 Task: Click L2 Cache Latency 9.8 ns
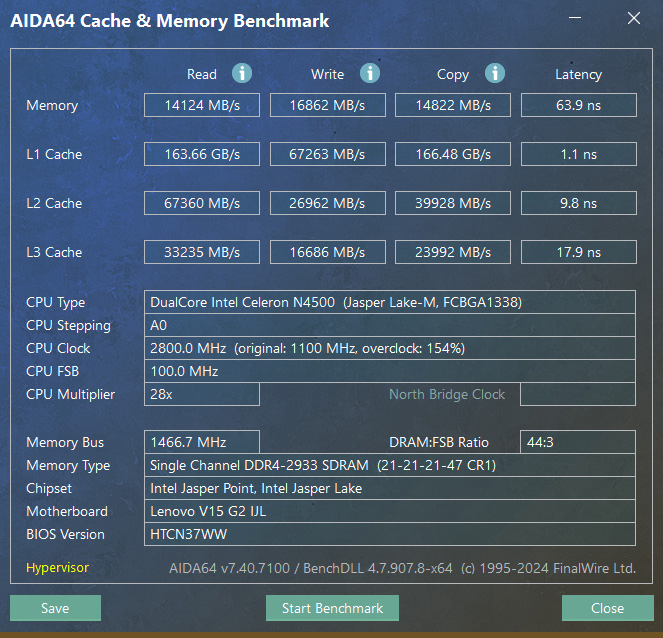click(578, 203)
